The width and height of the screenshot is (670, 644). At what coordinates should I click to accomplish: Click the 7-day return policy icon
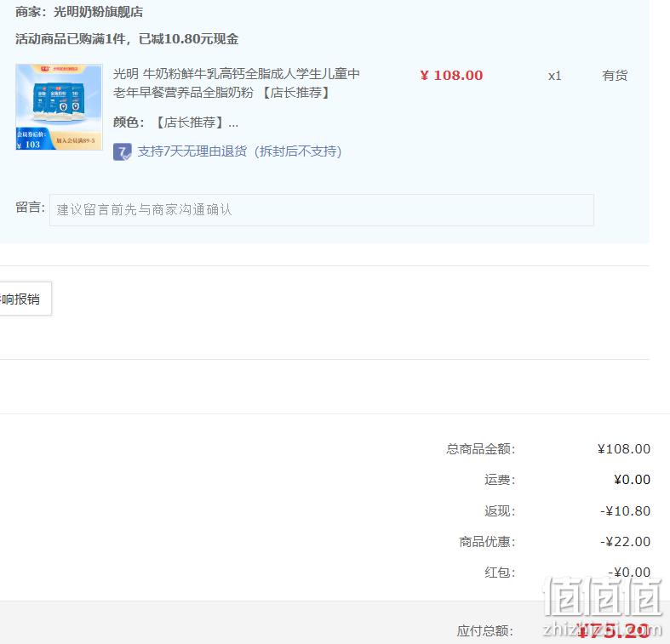(x=123, y=151)
